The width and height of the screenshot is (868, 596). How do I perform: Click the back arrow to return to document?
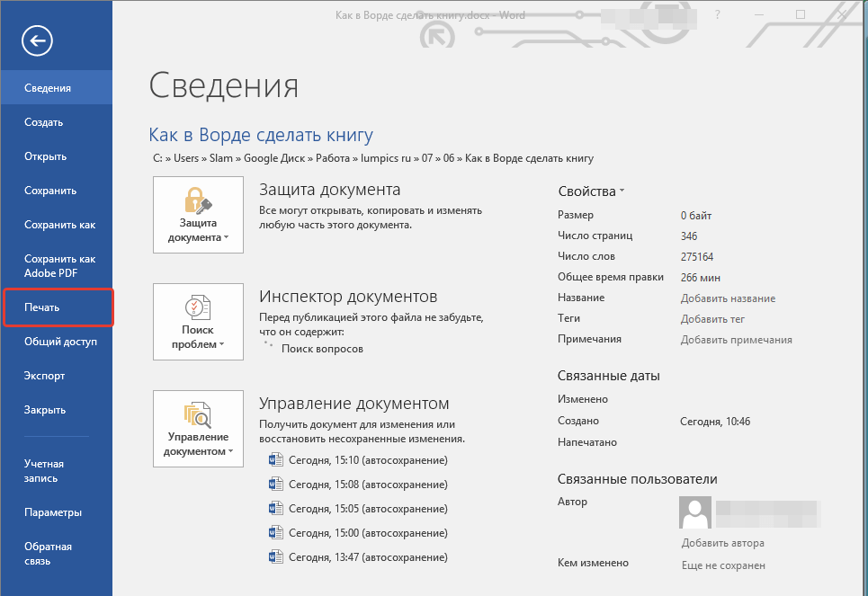point(39,40)
